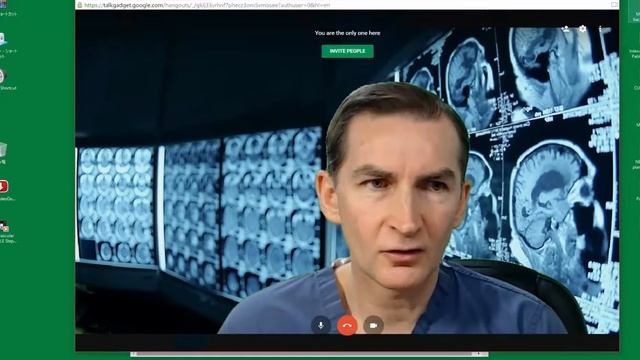Click 'You are the only one here' text
The width and height of the screenshot is (640, 360).
347,33
